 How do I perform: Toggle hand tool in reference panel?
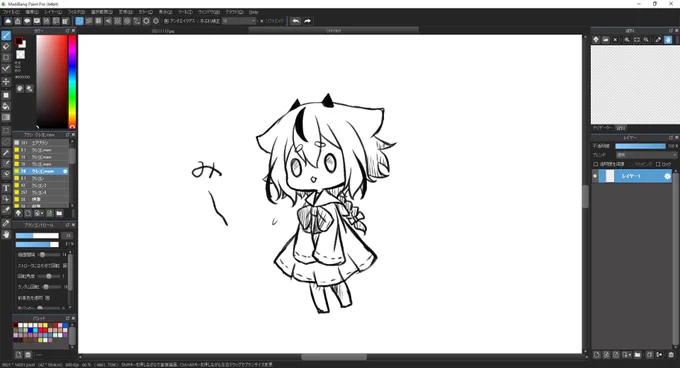(x=668, y=40)
